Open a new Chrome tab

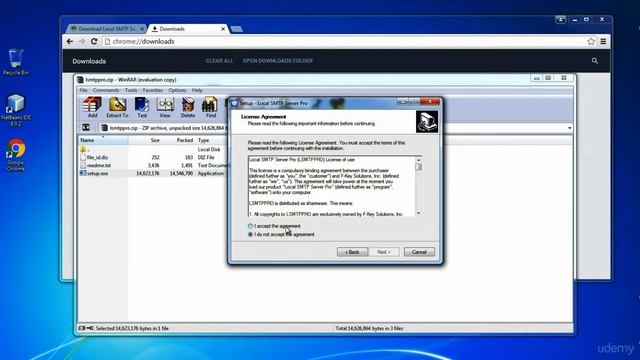tap(236, 29)
